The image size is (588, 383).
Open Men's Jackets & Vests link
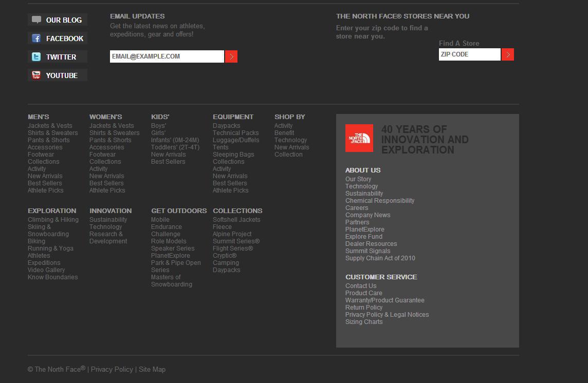(x=50, y=126)
